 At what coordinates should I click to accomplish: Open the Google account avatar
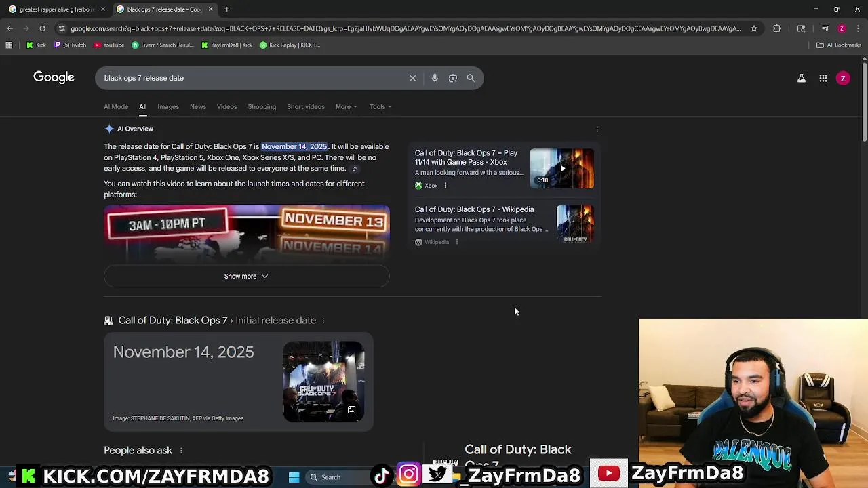click(843, 79)
